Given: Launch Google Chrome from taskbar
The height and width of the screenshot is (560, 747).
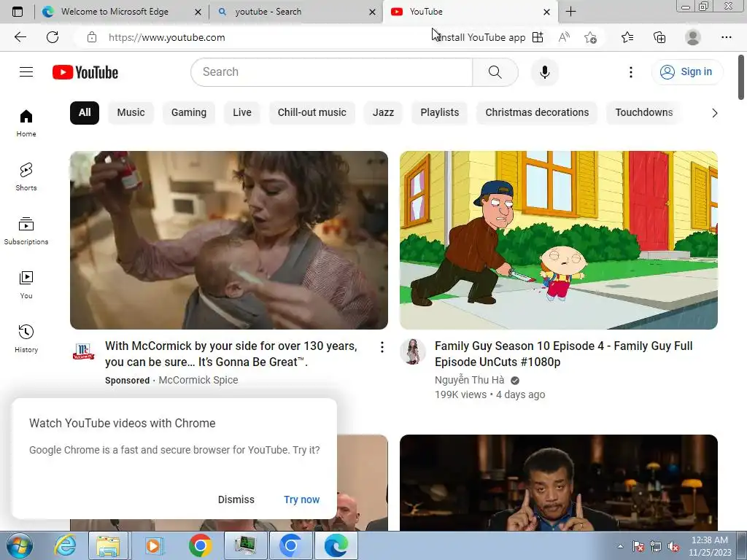Looking at the screenshot, I should click(200, 545).
